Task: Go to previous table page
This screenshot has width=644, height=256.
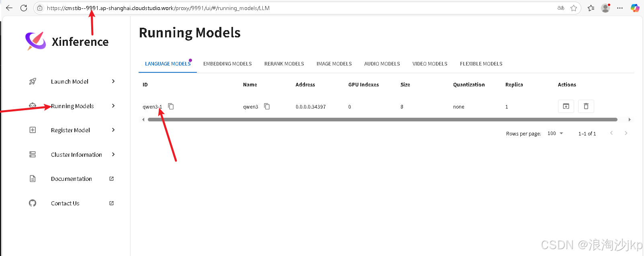Action: [611, 133]
